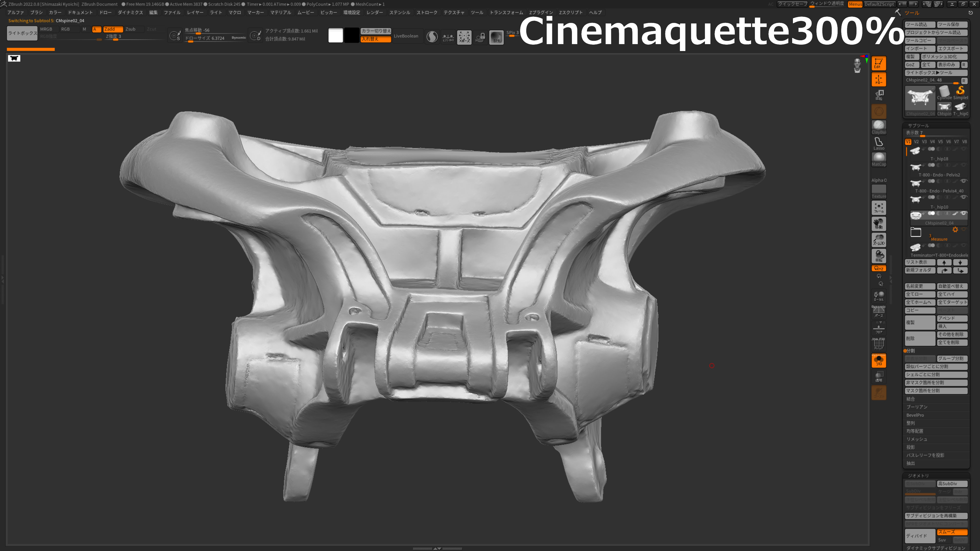This screenshot has width=980, height=551.
Task: Toggle visibility eye of T-_hip10 subtool
Action: (x=963, y=197)
